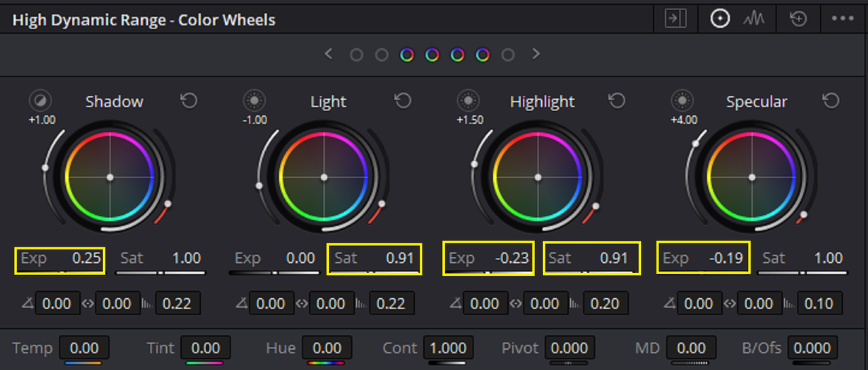868x370 pixels.
Task: Click the Shadow saturation ring handle
Action: [168, 203]
